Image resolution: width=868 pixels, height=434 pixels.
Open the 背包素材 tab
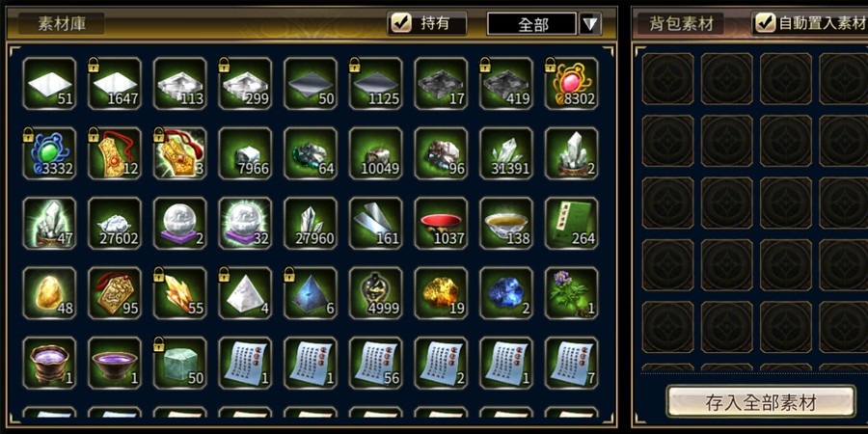(680, 23)
